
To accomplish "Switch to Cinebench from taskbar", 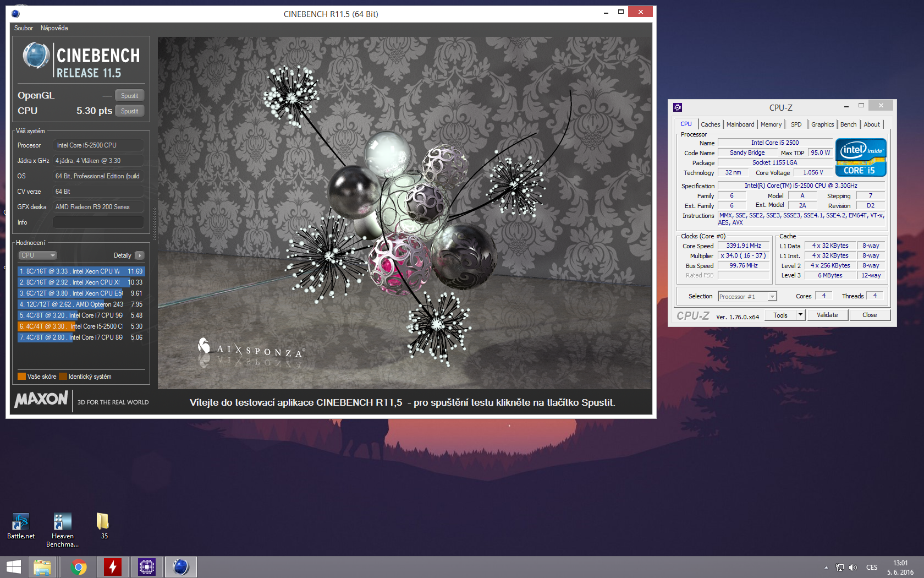I will (181, 567).
